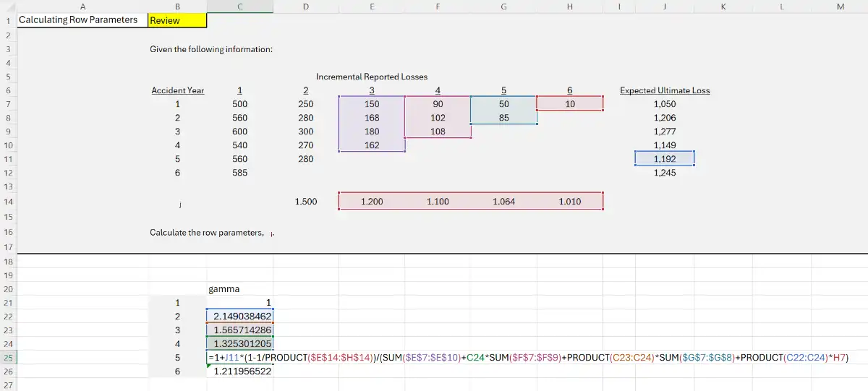Select gamma value 1.211956522
This screenshot has width=868, height=391.
[242, 371]
